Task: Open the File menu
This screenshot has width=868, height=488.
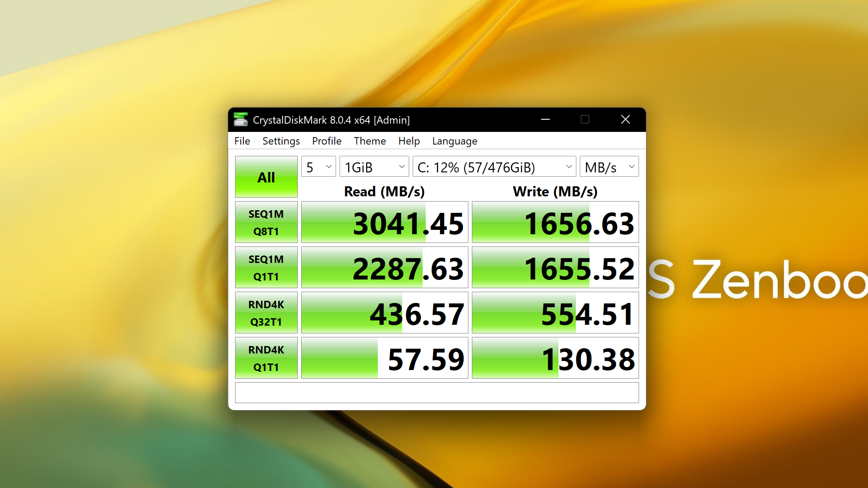Action: [x=242, y=141]
